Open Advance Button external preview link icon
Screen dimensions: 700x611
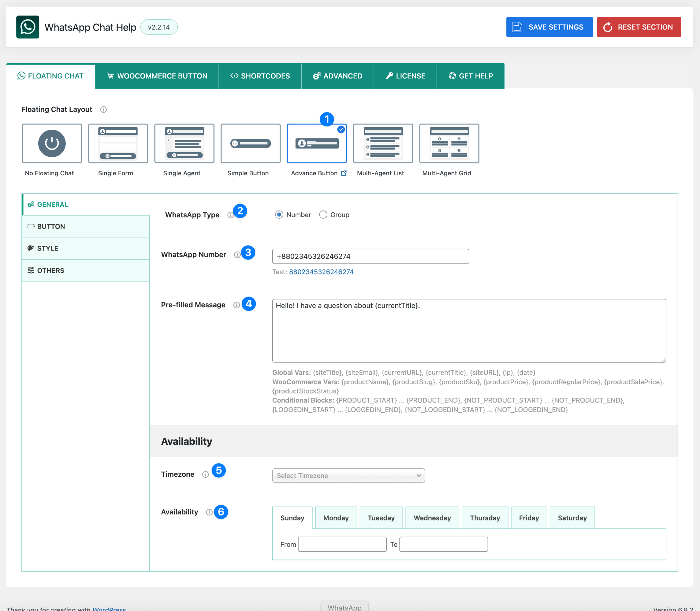point(343,173)
